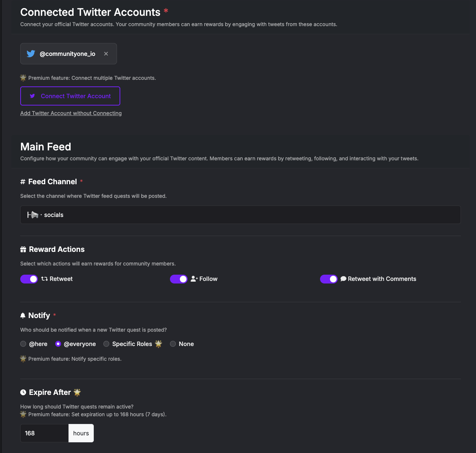The height and width of the screenshot is (453, 476).
Task: Toggle off the Follow reward action
Action: tap(179, 279)
